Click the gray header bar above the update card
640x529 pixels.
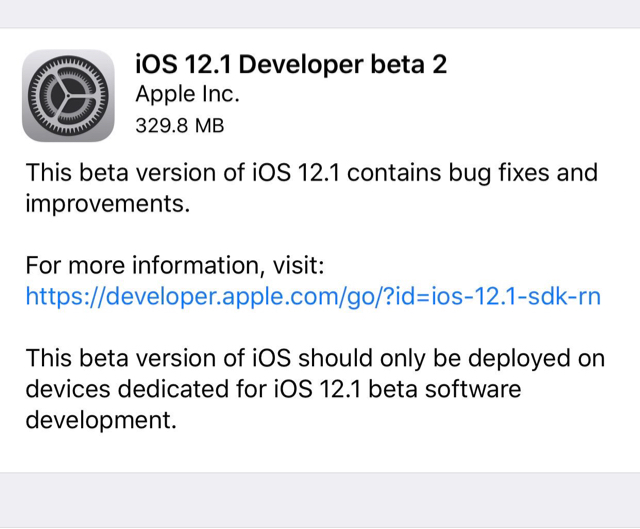click(x=320, y=13)
